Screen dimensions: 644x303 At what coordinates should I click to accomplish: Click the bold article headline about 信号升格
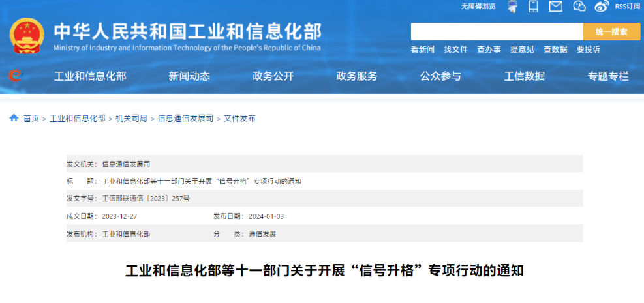click(324, 270)
